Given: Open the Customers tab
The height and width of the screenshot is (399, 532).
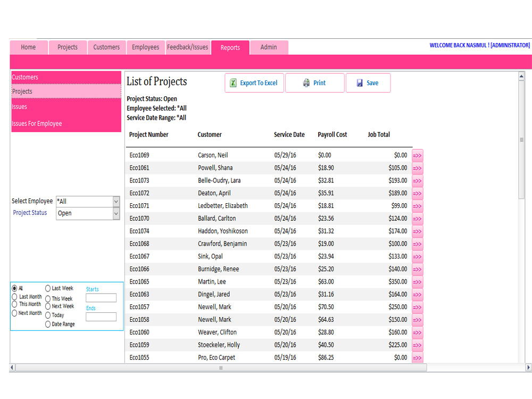Looking at the screenshot, I should pos(106,47).
